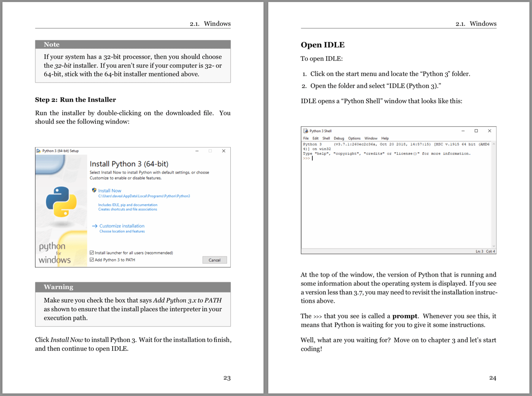
Task: Select "Install Now" to begin installation
Action: 109,190
